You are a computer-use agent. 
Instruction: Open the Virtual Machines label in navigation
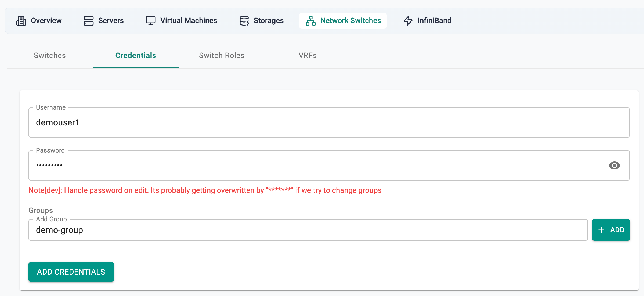tap(189, 21)
